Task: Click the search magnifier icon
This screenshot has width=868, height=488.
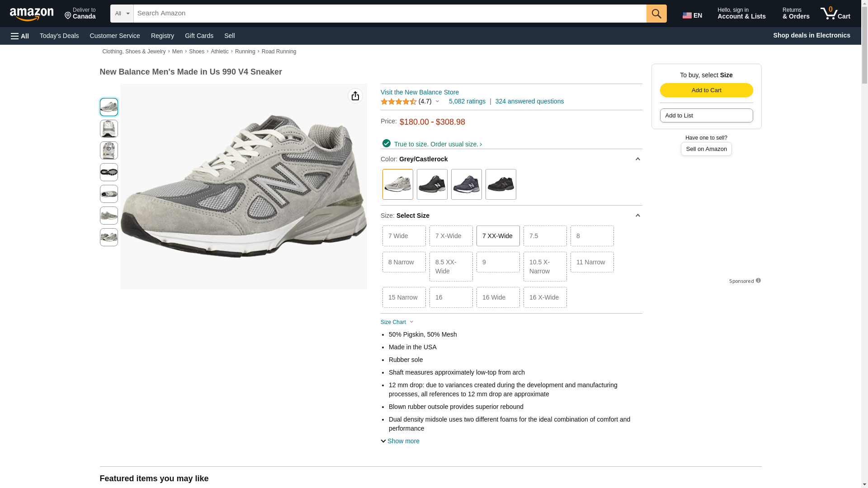Action: point(656,14)
